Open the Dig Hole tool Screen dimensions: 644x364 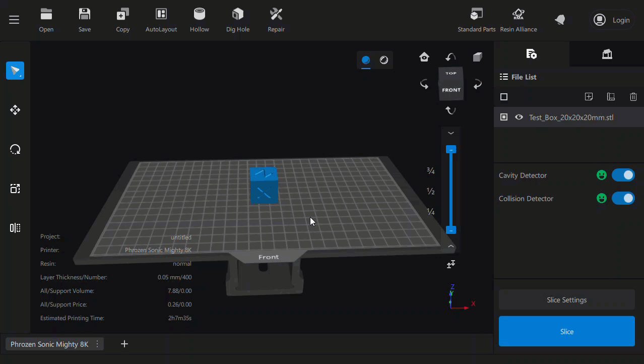click(x=238, y=20)
